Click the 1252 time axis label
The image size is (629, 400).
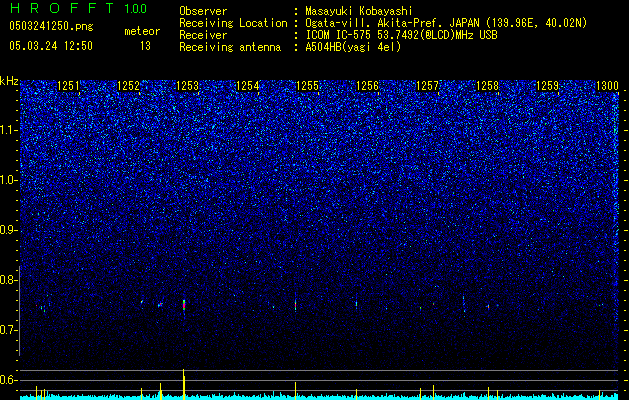point(128,85)
